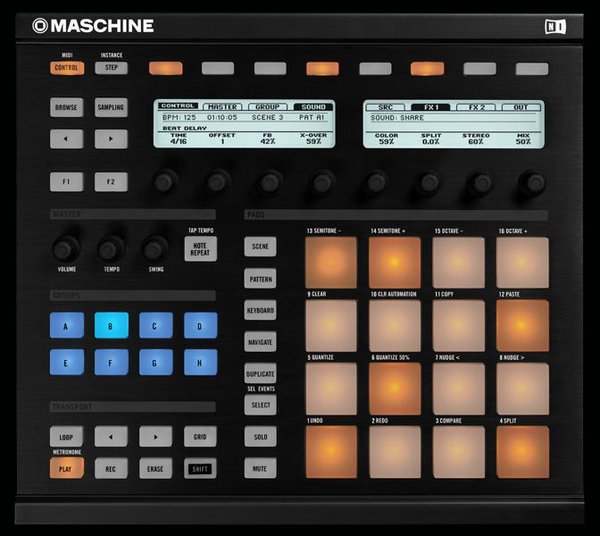Image resolution: width=600 pixels, height=536 pixels.
Task: Click the SOLO button
Action: [260, 437]
